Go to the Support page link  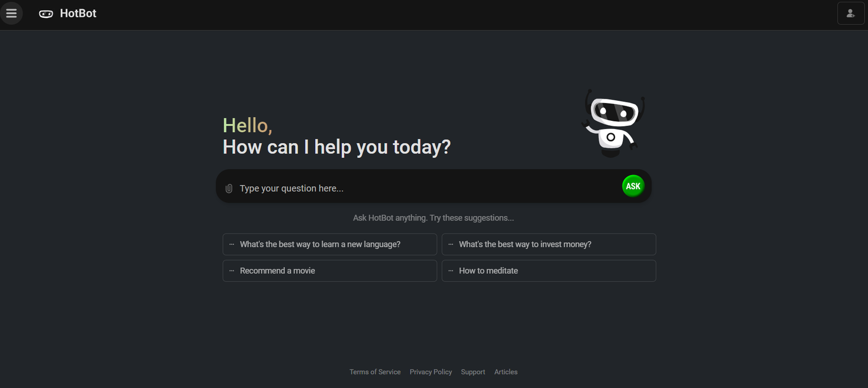coord(473,372)
